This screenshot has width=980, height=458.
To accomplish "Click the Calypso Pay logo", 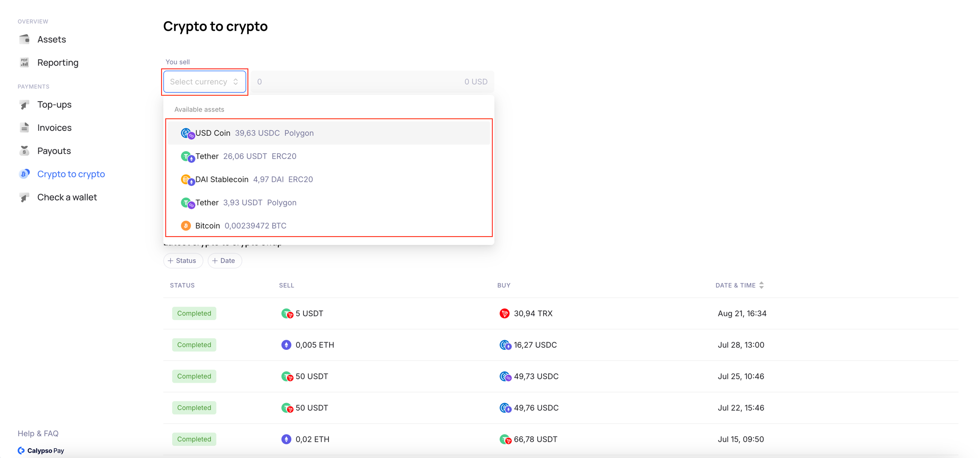I will (41, 450).
